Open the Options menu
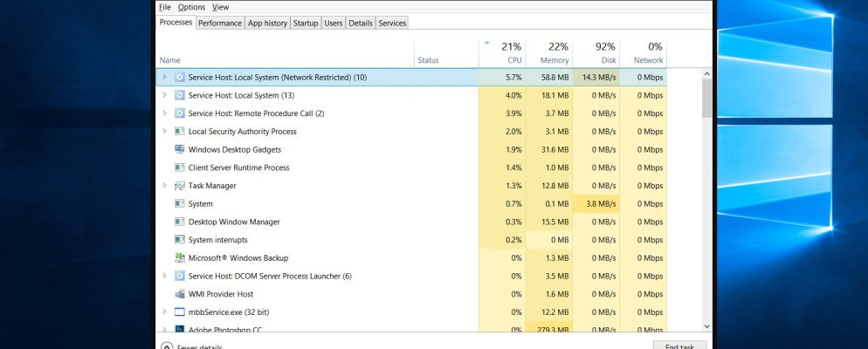Image resolution: width=868 pixels, height=349 pixels. coord(191,7)
